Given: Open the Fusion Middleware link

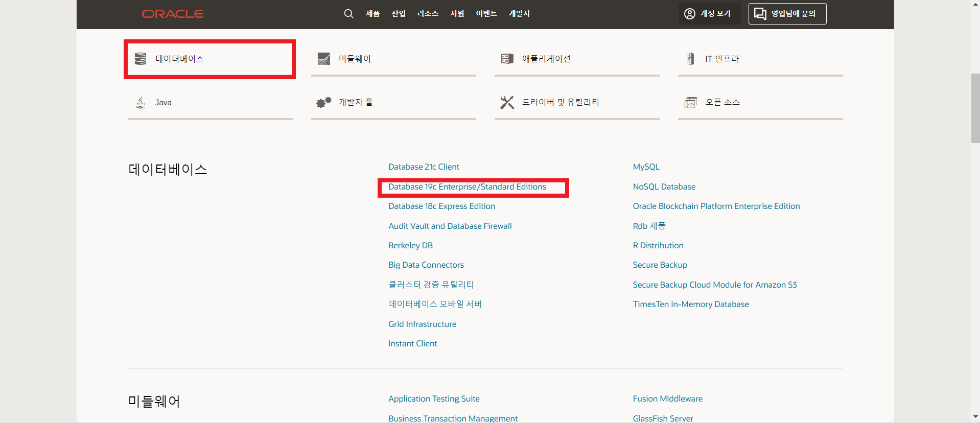Looking at the screenshot, I should click(x=667, y=399).
